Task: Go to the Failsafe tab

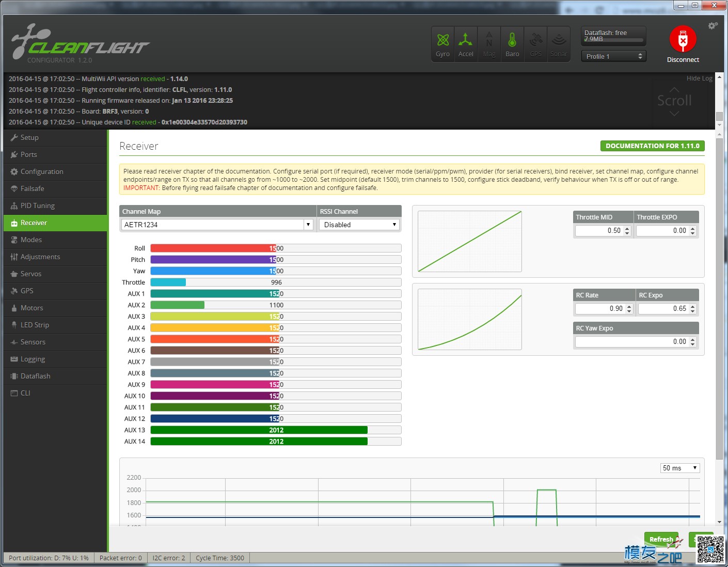Action: [55, 188]
